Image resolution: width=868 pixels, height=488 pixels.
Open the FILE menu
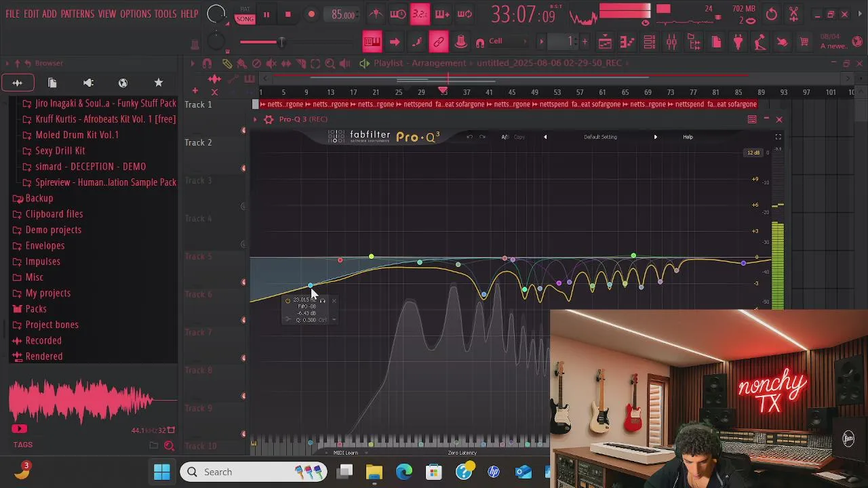pyautogui.click(x=12, y=14)
